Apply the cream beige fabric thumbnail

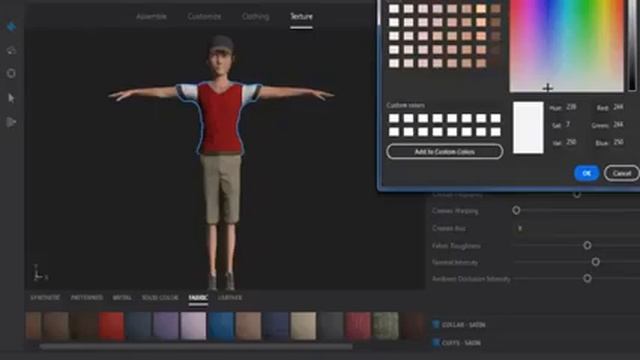(303, 326)
